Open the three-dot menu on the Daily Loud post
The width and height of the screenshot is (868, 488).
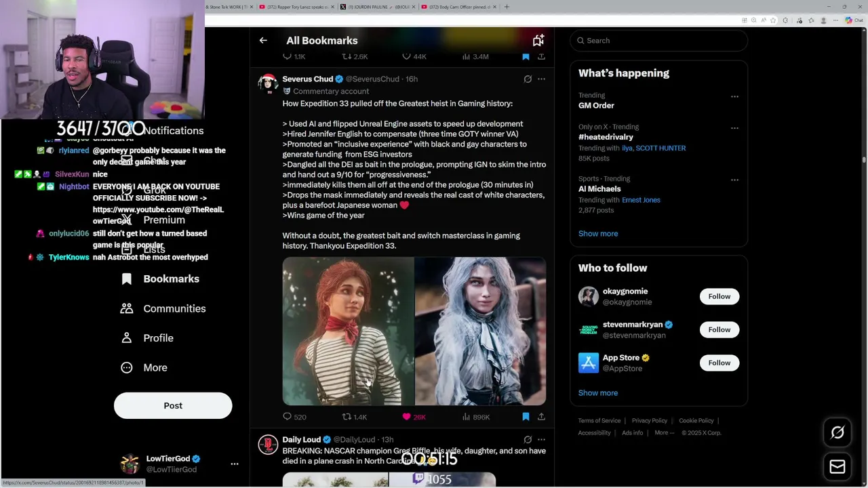pyautogui.click(x=541, y=440)
